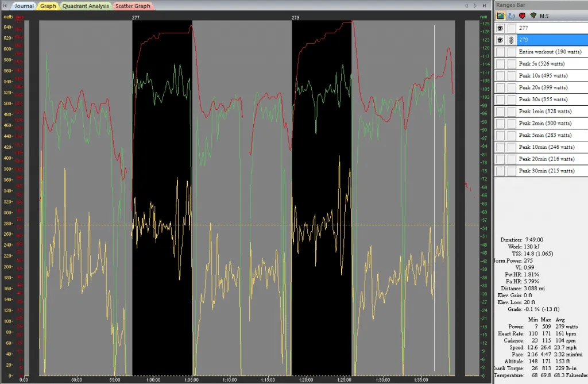Click the green 'rpm' axis label
This screenshot has width=588, height=384.
(483, 17)
